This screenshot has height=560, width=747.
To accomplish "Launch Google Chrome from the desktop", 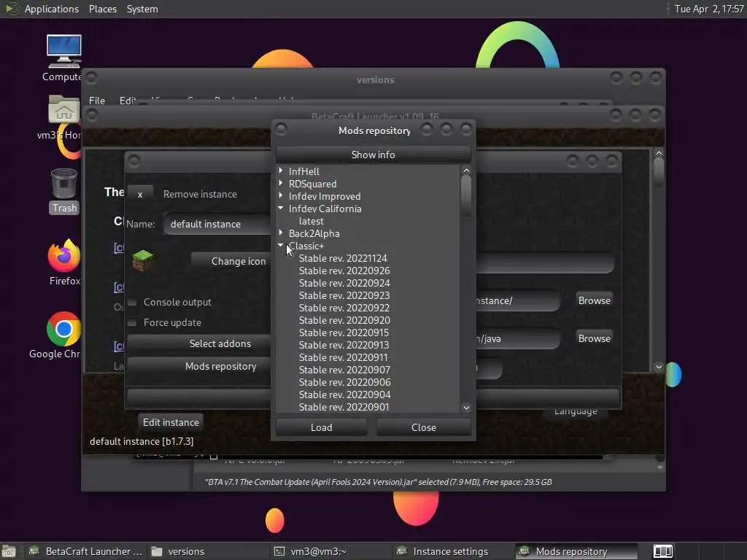I will point(63,329).
